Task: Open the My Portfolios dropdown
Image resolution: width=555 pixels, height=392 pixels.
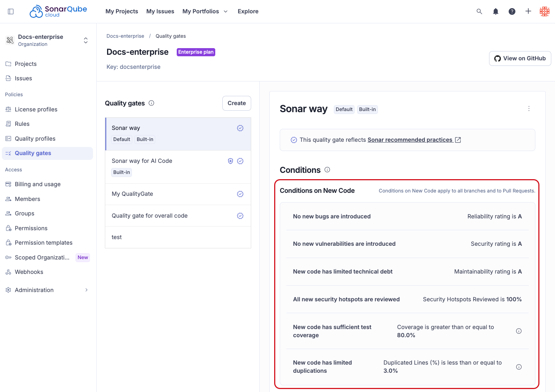Action: tap(205, 11)
